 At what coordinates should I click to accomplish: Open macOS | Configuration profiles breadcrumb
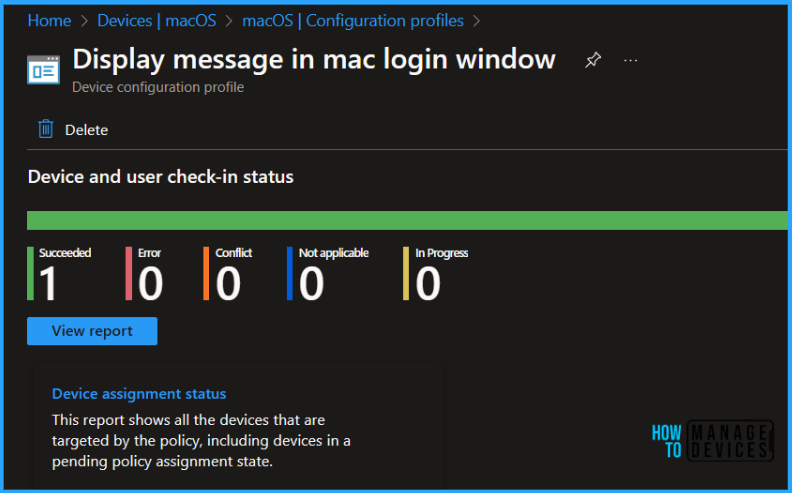click(x=353, y=21)
